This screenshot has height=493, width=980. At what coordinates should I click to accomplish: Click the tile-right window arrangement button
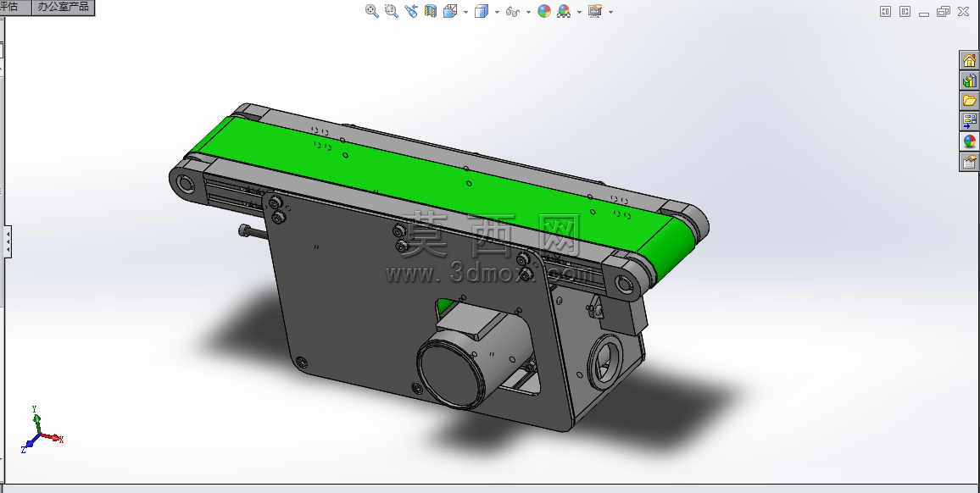point(905,11)
